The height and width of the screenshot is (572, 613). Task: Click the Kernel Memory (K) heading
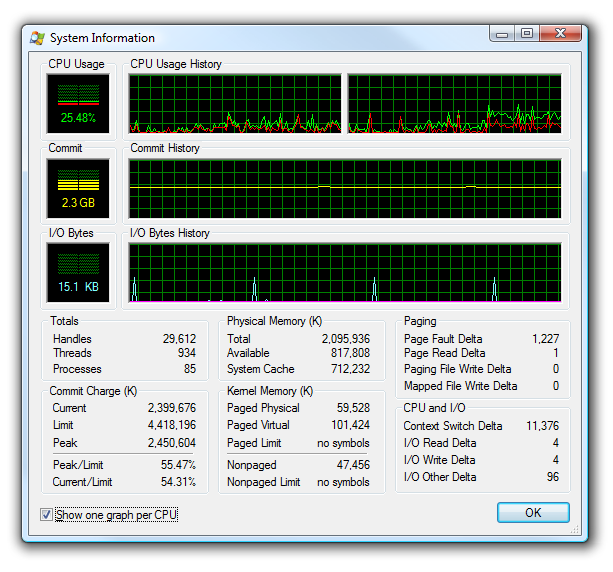(x=270, y=391)
